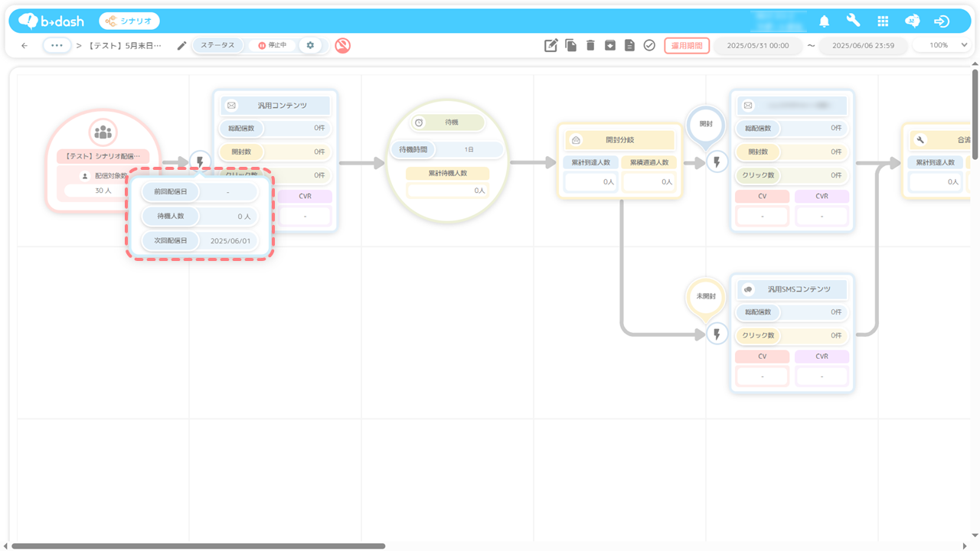Click the 総配信数 row in 汎用SMSコンテンツ
Viewport: 980px width, 551px height.
click(792, 312)
